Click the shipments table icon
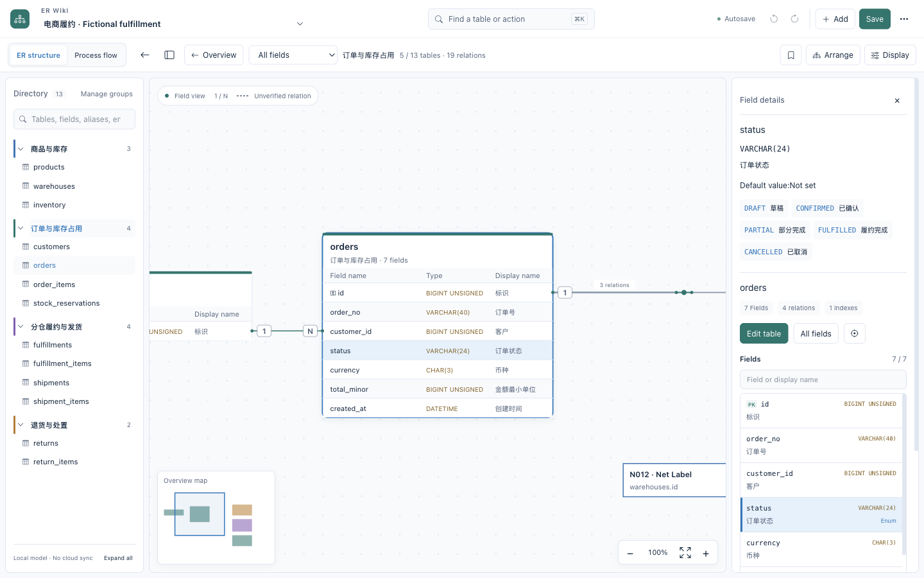 coord(26,383)
